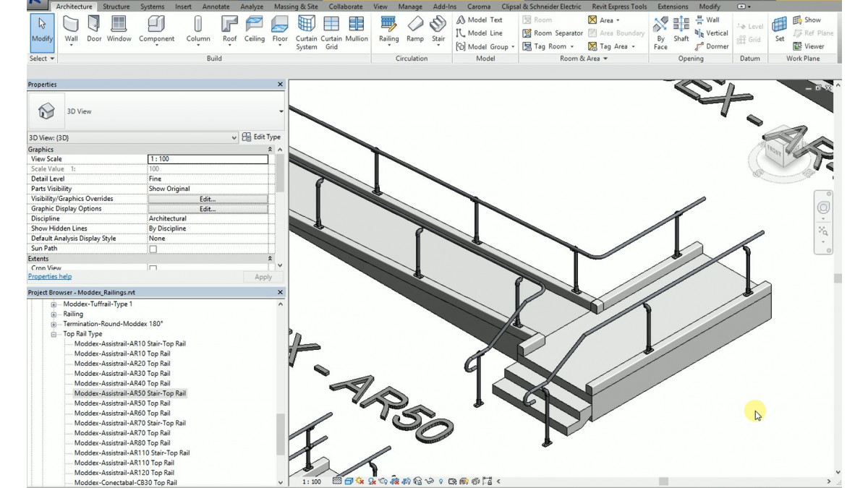Click the Model Text tool

point(479,20)
